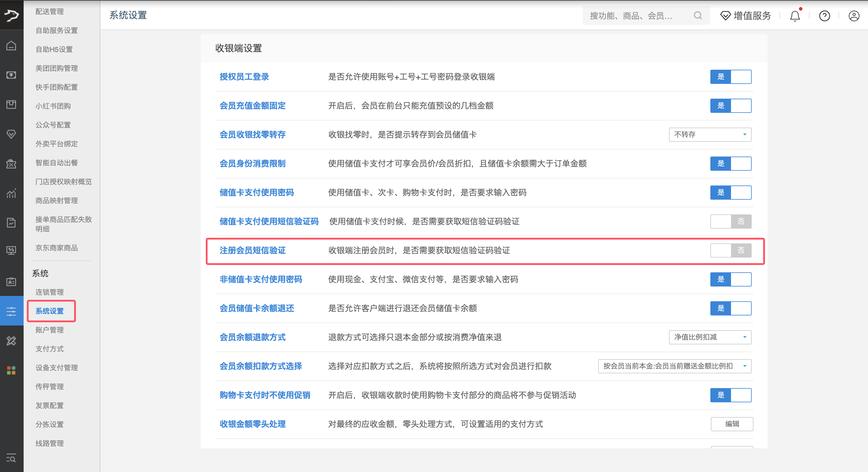Click the 授权员工登录 link
The height and width of the screenshot is (472, 868).
pos(244,77)
